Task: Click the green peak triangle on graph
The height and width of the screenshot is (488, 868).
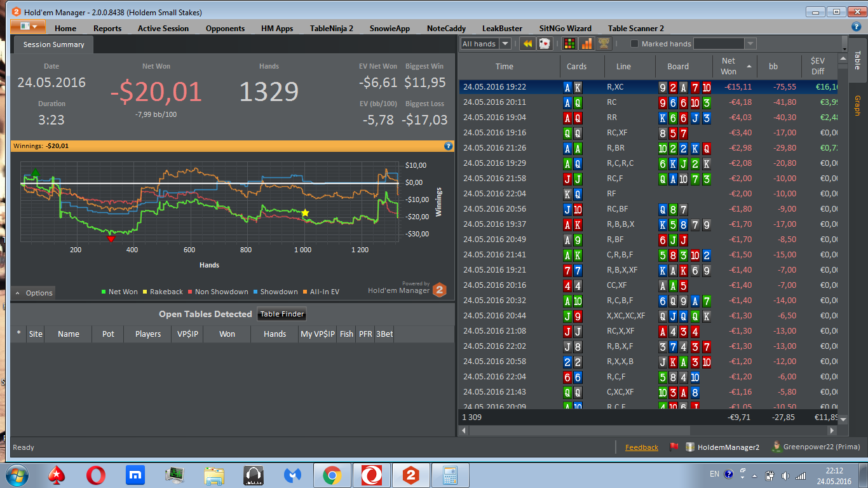Action: (35, 173)
